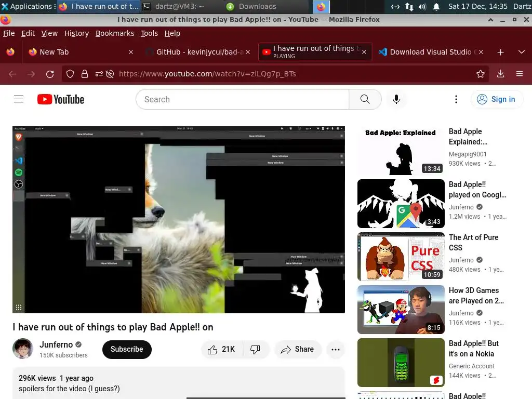Close the playing YouTube tab
Viewport: 532px width, 399px height.
[364, 52]
